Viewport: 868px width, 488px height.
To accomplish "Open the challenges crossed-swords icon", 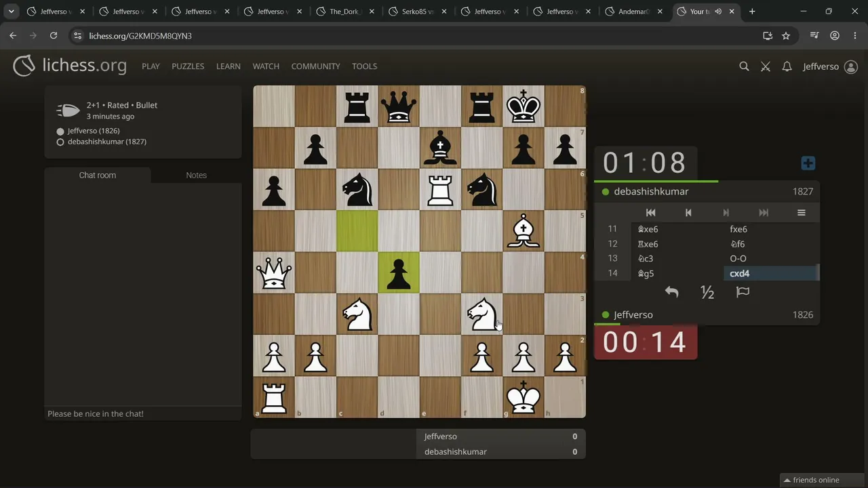I will 766,66.
